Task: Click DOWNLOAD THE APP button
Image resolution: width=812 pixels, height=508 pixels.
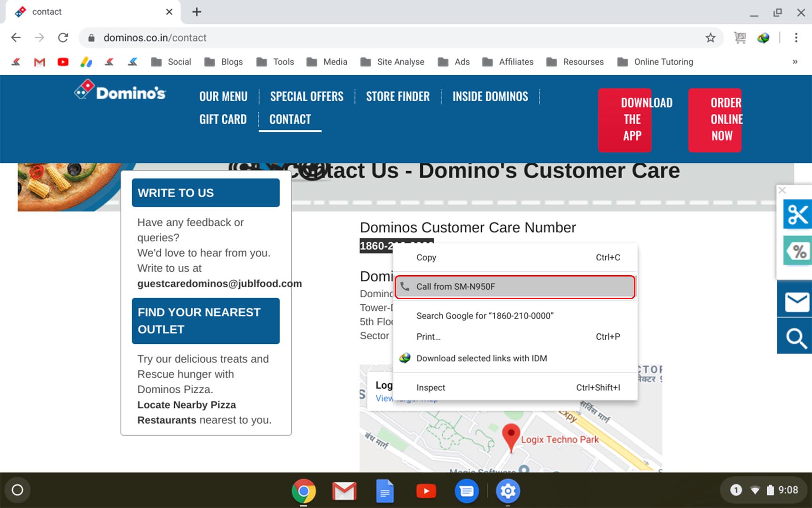Action: coord(625,120)
